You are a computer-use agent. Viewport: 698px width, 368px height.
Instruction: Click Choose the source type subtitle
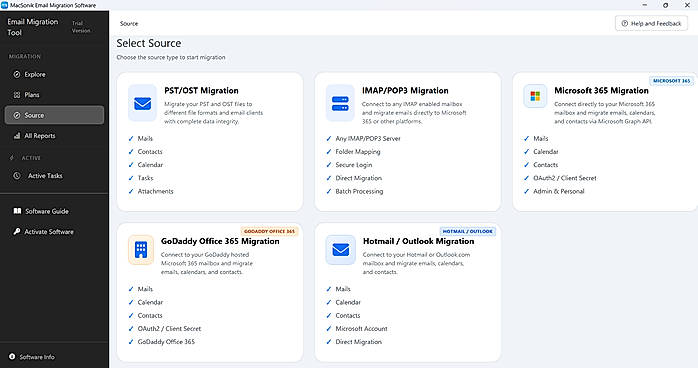[171, 57]
